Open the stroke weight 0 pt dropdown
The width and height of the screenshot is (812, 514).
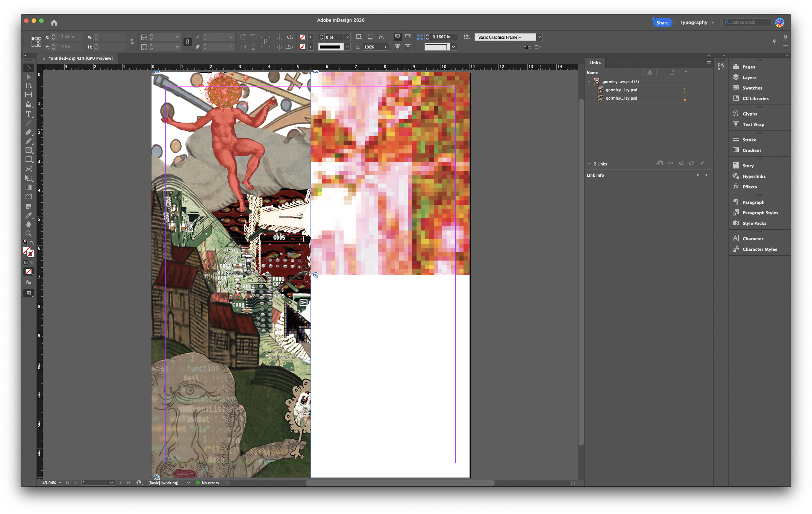[347, 37]
